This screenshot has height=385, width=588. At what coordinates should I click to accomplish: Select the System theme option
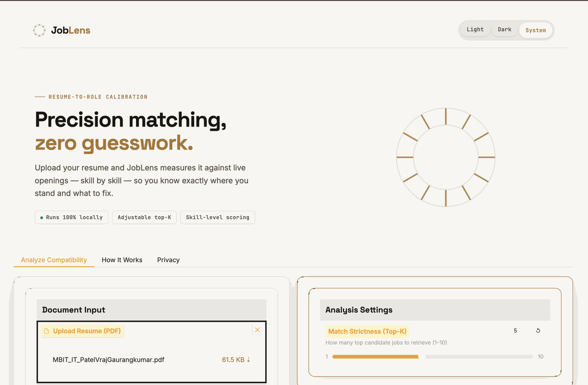[x=535, y=30]
